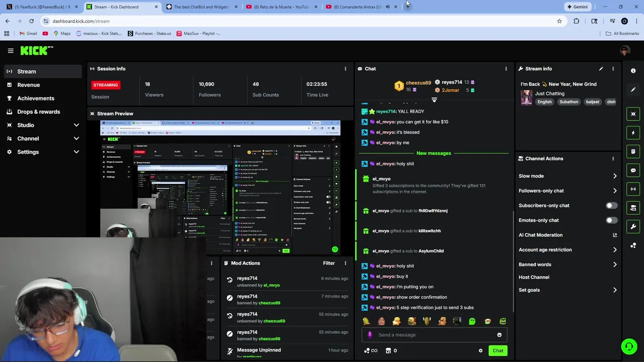
Task: Open browser extensions puzzle icon
Action: tap(576, 21)
